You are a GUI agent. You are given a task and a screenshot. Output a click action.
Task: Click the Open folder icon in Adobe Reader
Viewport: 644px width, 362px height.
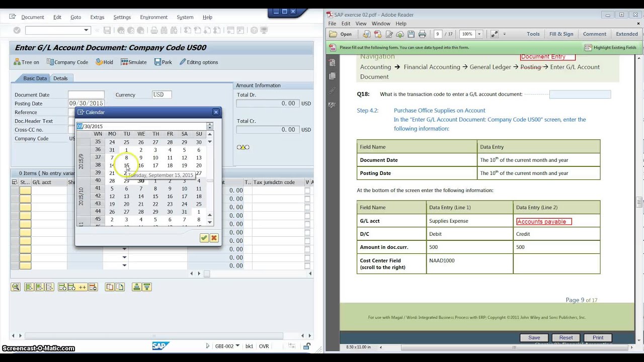(x=341, y=34)
